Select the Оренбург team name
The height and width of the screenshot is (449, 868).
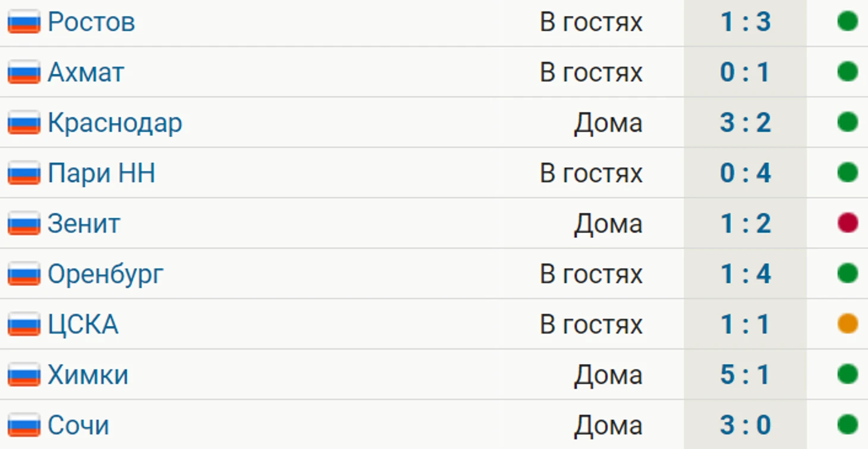coord(105,275)
